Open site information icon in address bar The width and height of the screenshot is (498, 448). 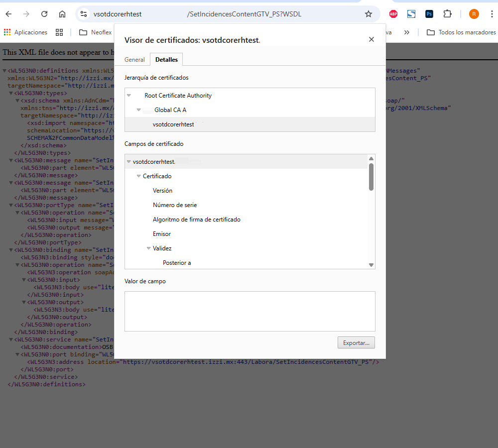pyautogui.click(x=84, y=14)
